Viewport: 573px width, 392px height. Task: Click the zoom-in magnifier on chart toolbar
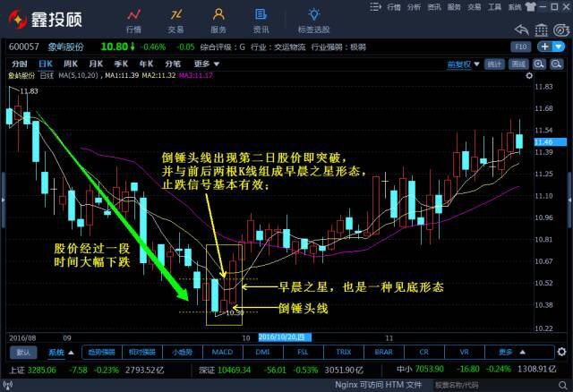click(539, 64)
